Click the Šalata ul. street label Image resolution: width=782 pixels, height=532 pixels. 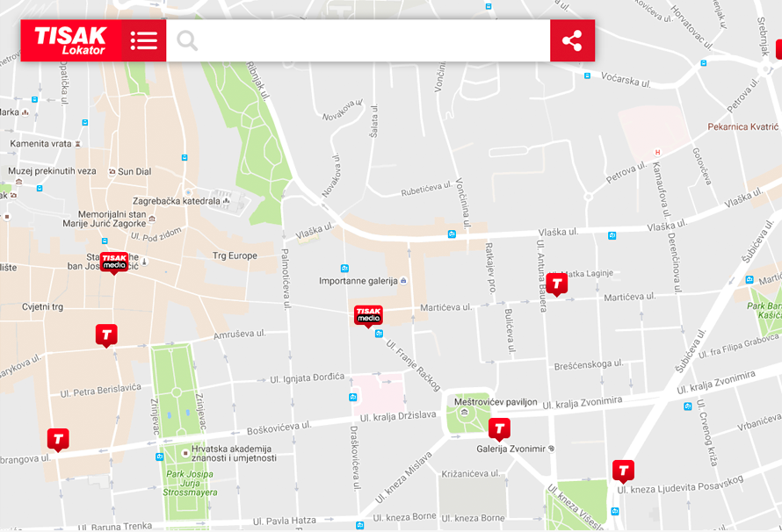coord(374,120)
